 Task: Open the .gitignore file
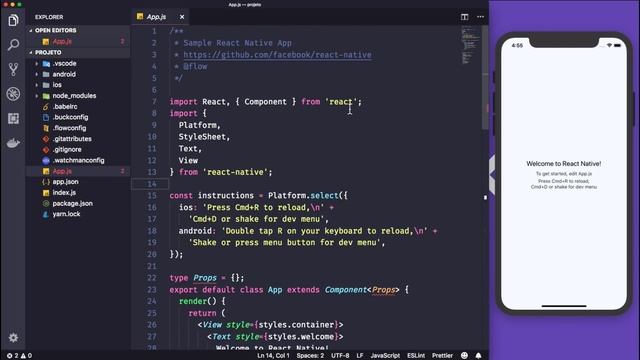pos(67,149)
